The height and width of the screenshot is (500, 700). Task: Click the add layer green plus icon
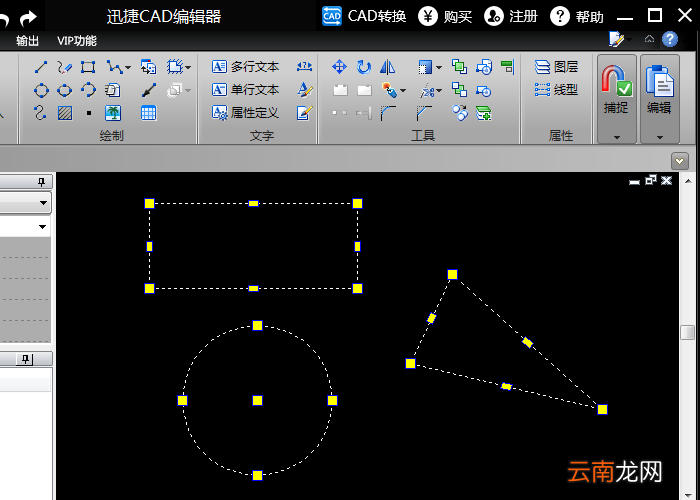(483, 113)
